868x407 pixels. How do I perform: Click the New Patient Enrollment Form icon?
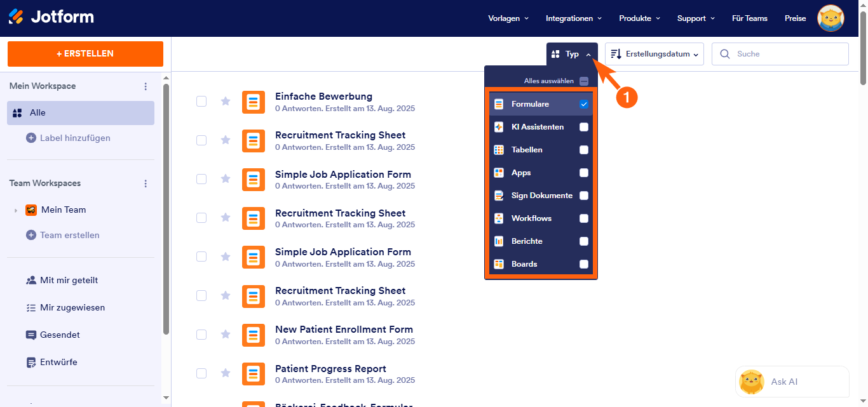coord(254,335)
